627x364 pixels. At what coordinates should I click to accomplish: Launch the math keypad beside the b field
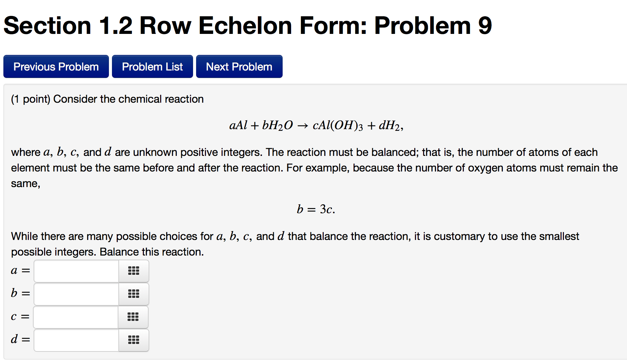[x=133, y=294]
